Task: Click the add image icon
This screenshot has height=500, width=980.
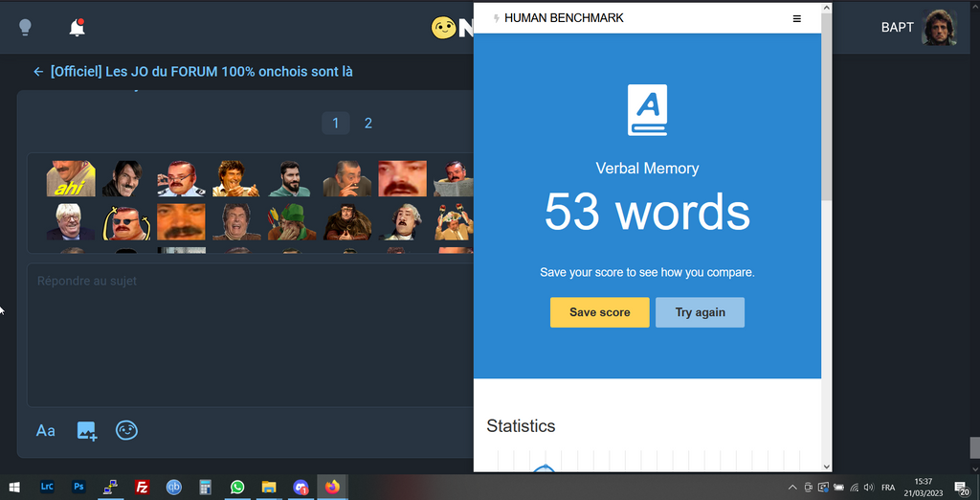Action: coord(87,431)
